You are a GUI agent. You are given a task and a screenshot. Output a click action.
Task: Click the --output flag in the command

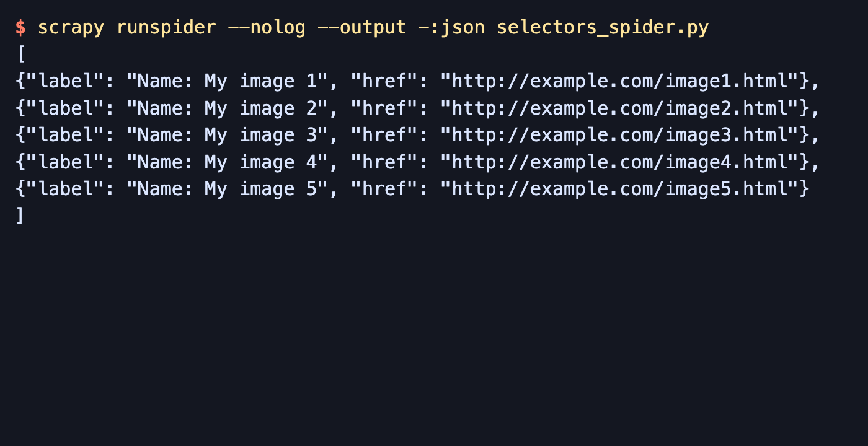(361, 28)
